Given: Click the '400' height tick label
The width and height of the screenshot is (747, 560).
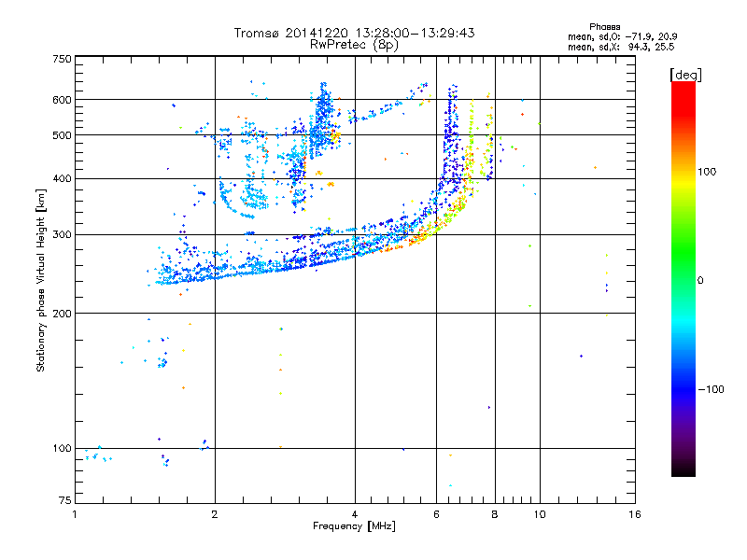Looking at the screenshot, I should click(63, 179).
